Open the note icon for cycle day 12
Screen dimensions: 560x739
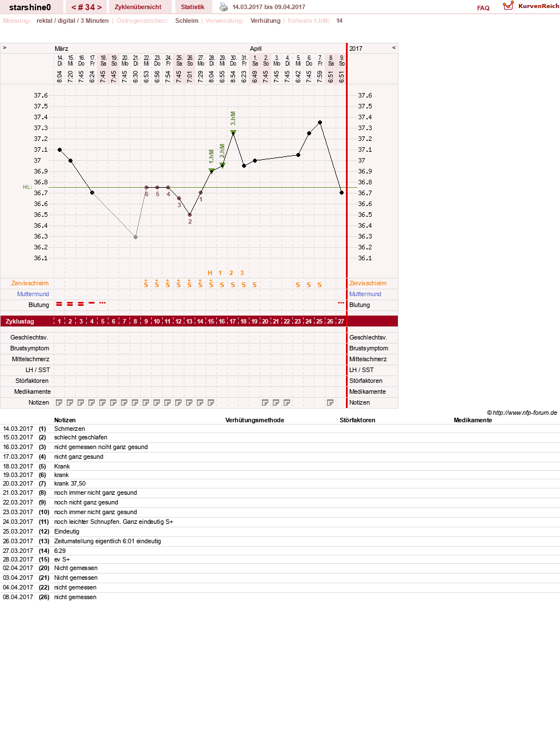(x=179, y=402)
